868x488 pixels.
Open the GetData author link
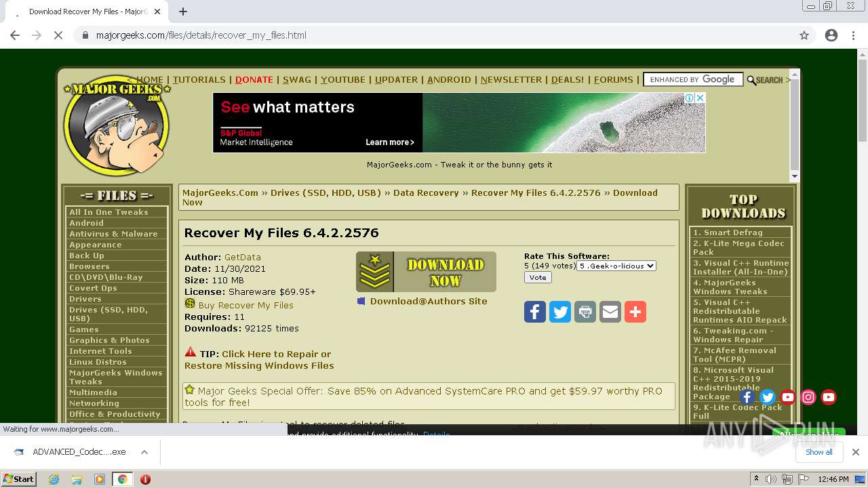click(x=243, y=257)
